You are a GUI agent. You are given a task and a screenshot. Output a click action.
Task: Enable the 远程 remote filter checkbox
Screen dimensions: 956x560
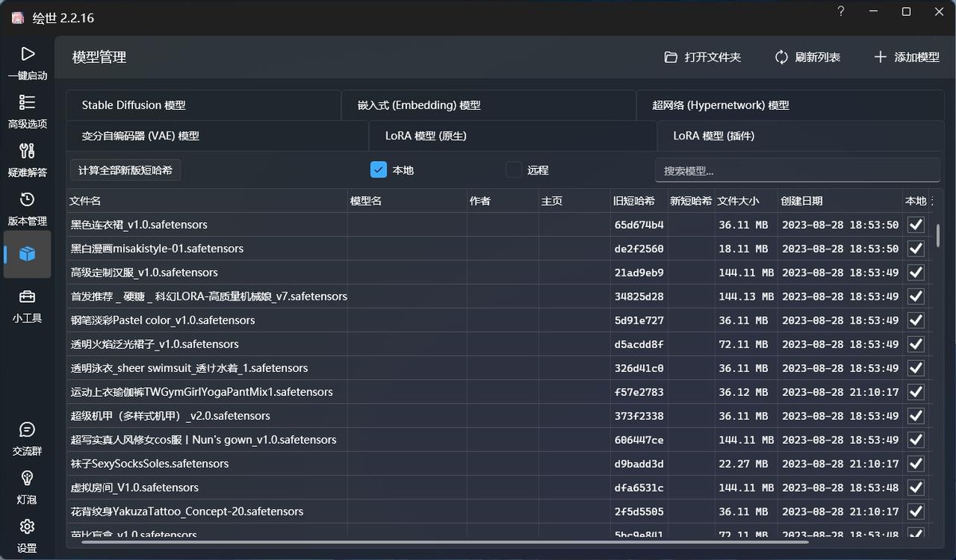[514, 170]
